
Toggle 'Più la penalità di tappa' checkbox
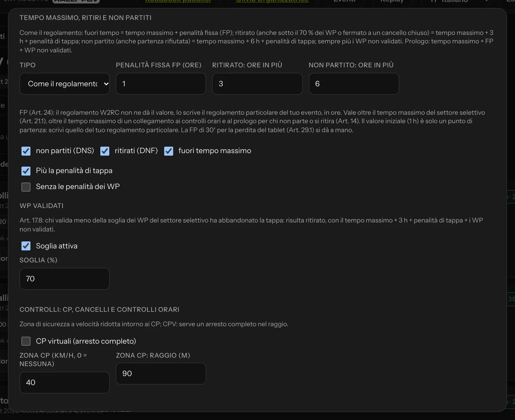coord(26,171)
